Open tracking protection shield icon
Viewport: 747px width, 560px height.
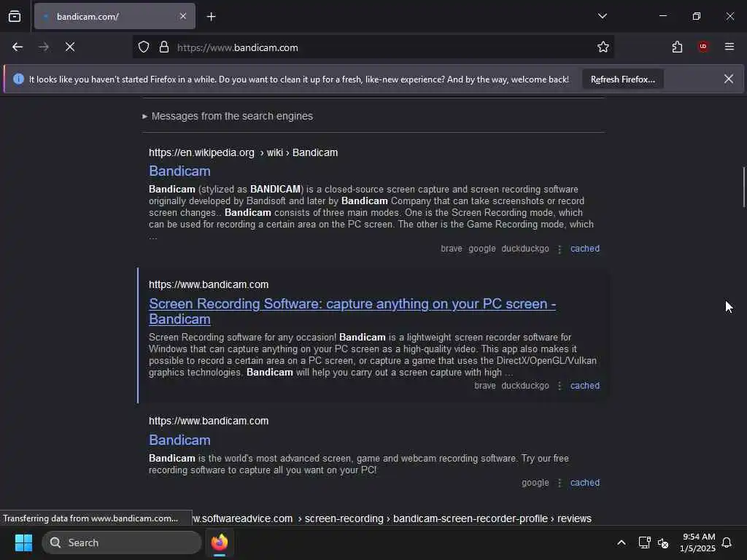(144, 47)
